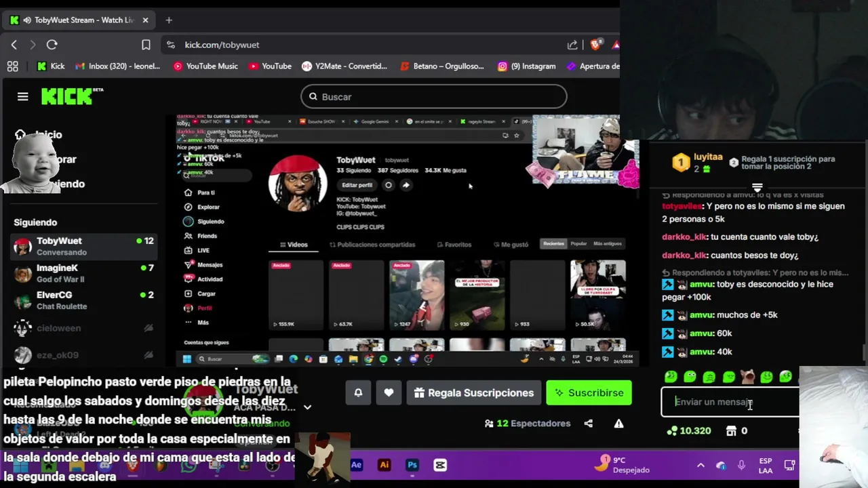Click the share icon in the address bar
The width and height of the screenshot is (868, 488).
572,45
